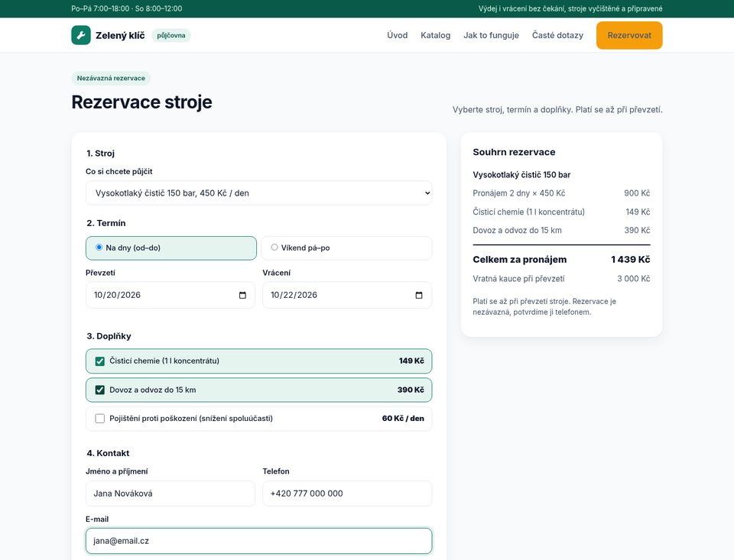Click the total price '1 439 Kč'
This screenshot has width=734, height=560.
631,260
